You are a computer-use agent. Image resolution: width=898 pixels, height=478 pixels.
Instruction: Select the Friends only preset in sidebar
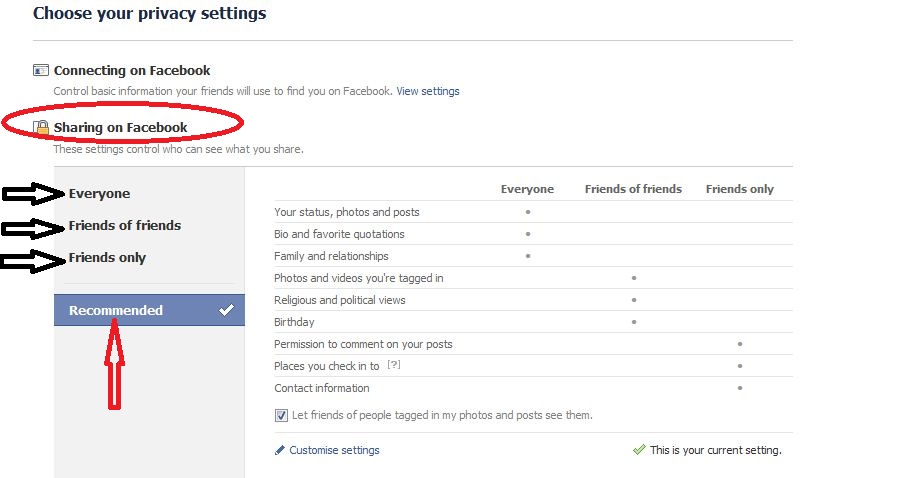pyautogui.click(x=107, y=258)
